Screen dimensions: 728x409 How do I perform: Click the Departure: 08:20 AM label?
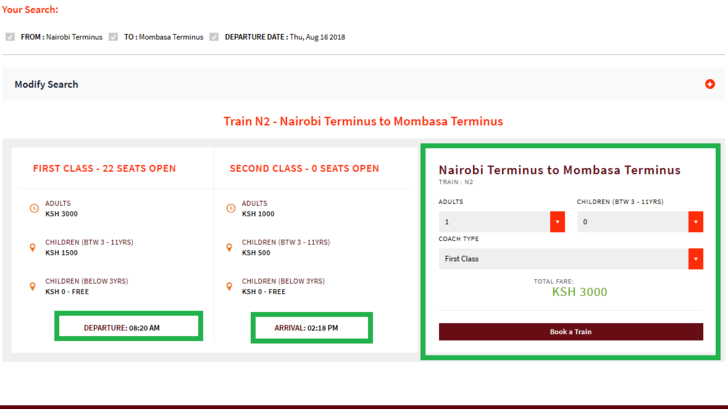(122, 328)
